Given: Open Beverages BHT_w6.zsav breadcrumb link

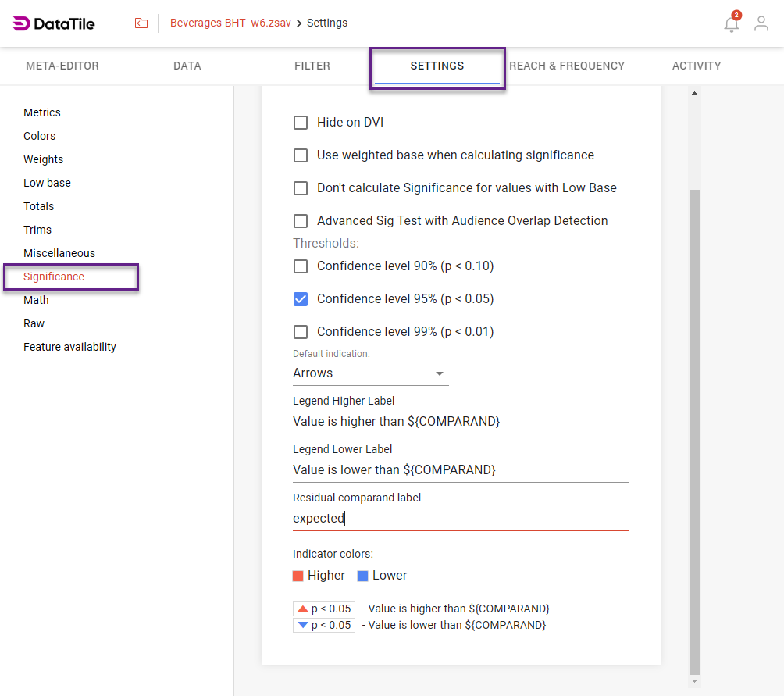Looking at the screenshot, I should (230, 23).
